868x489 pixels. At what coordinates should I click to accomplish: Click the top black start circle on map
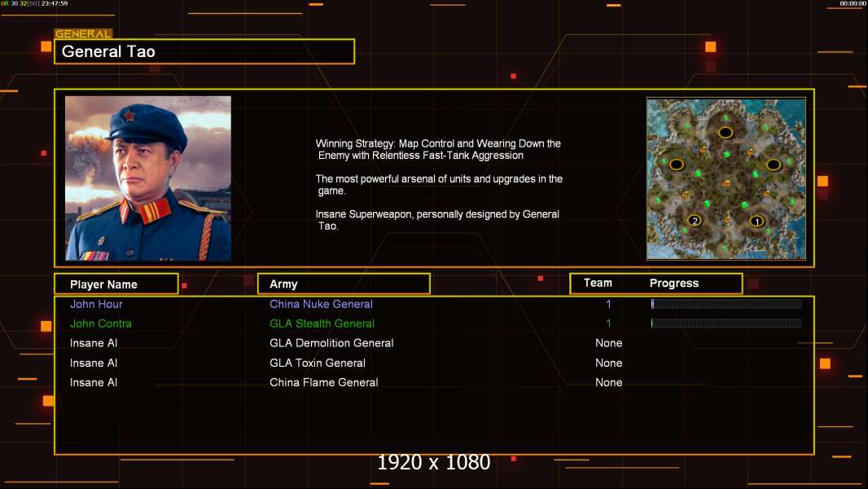[x=726, y=132]
